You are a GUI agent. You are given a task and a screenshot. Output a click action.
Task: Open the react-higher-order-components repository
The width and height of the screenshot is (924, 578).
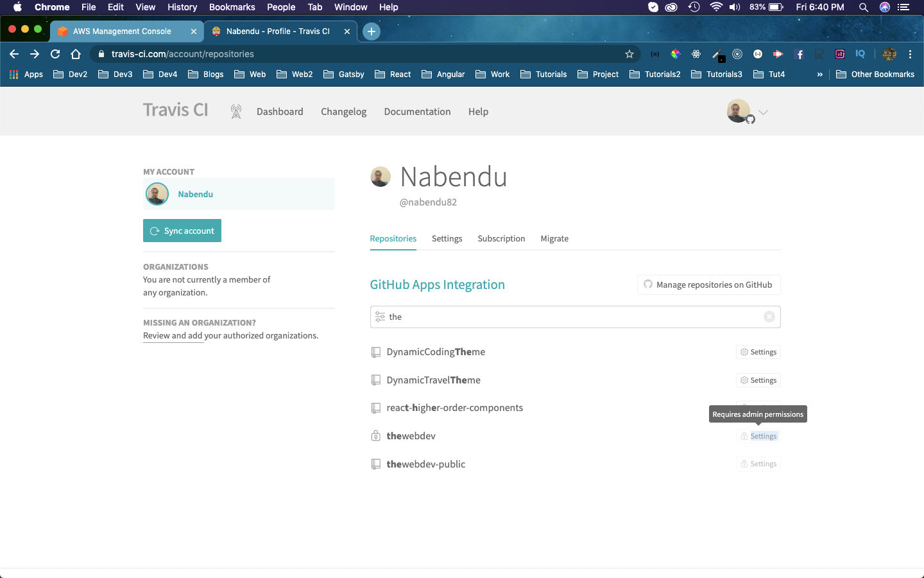455,408
